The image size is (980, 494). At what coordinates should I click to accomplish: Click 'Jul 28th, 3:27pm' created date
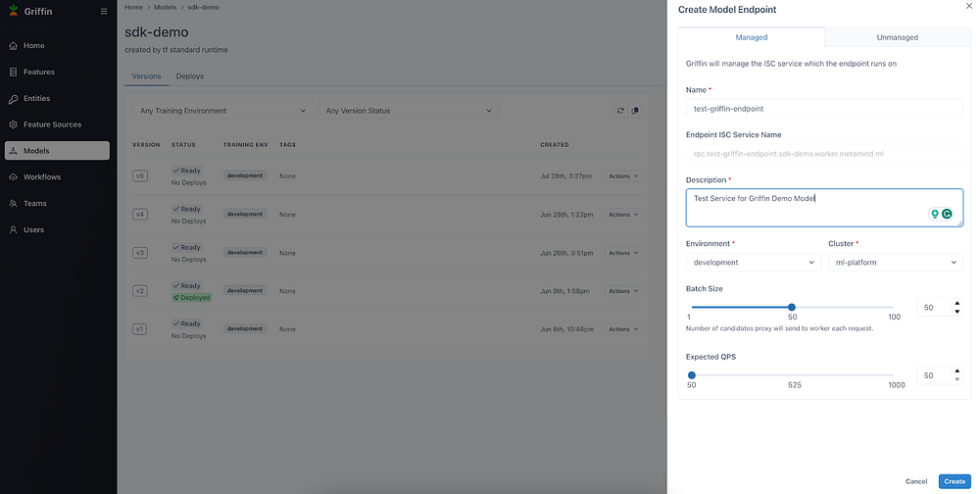tap(565, 176)
